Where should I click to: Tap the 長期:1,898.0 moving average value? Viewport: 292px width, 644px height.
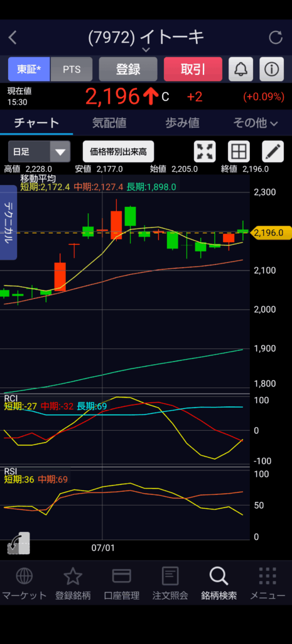(151, 187)
